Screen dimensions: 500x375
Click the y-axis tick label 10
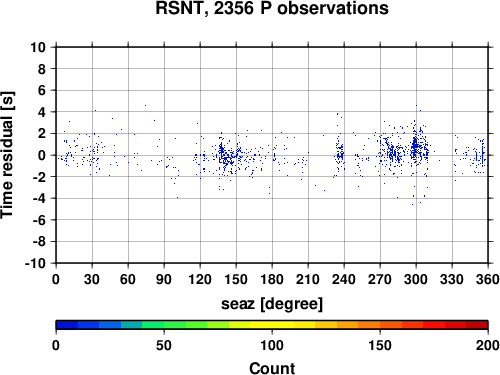tap(38, 47)
